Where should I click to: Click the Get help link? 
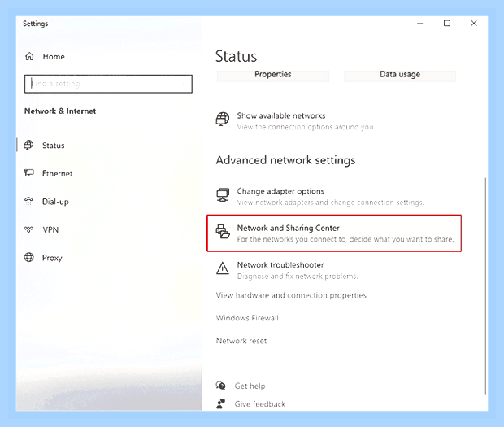pos(250,386)
